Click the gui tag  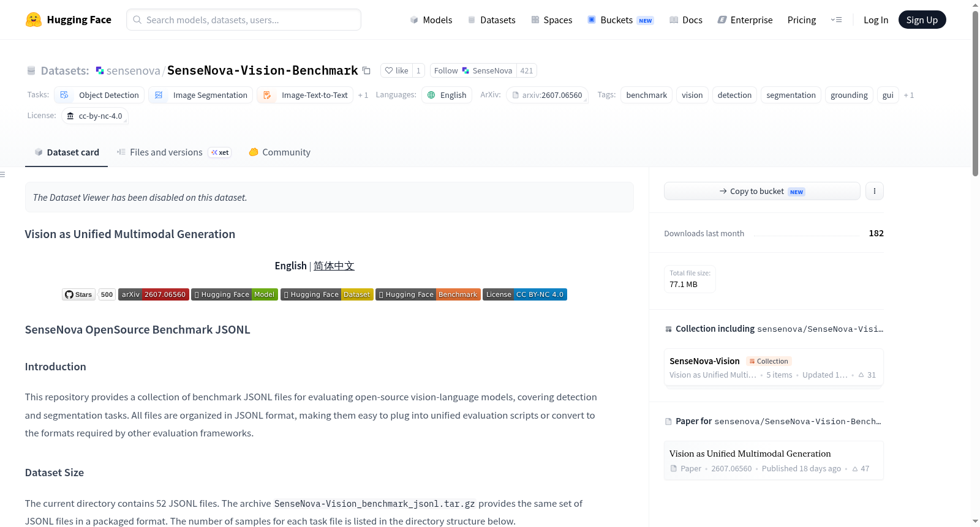pos(888,95)
